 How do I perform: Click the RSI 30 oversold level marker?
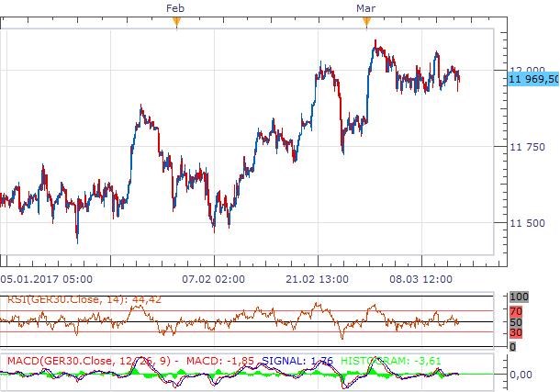pyautogui.click(x=515, y=332)
